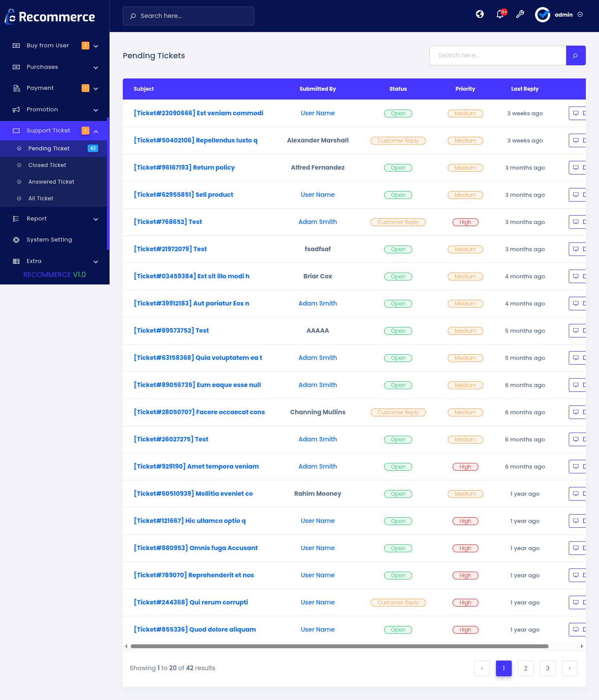Open details button for Ticket#855336 row
Screen dimensions: 599x700
577,629
